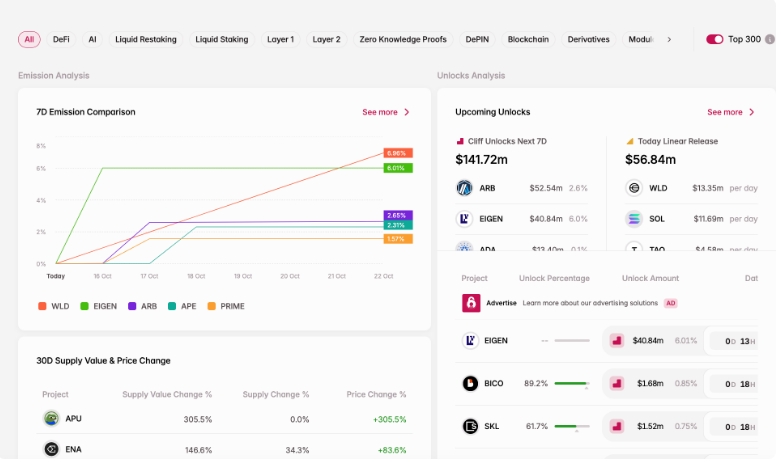
Task: Toggle APE legend color swatch
Action: [172, 306]
